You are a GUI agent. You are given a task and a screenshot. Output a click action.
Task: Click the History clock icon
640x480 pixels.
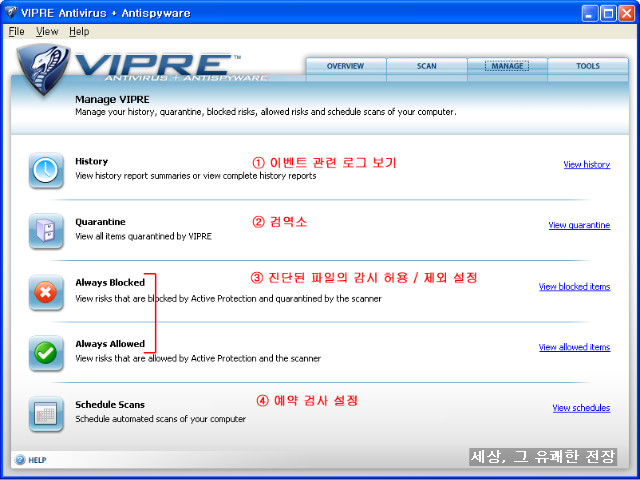tap(46, 170)
